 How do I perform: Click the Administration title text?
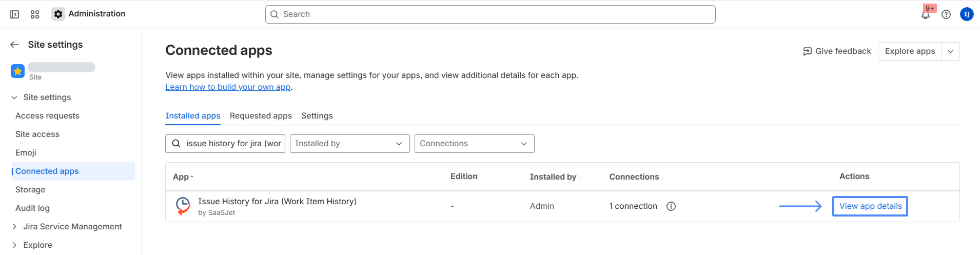[97, 14]
